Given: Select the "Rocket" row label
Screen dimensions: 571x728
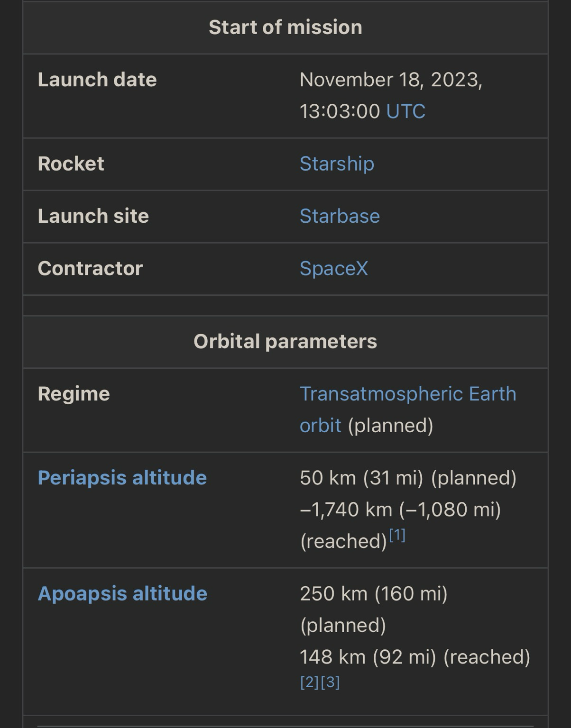Looking at the screenshot, I should tap(71, 164).
